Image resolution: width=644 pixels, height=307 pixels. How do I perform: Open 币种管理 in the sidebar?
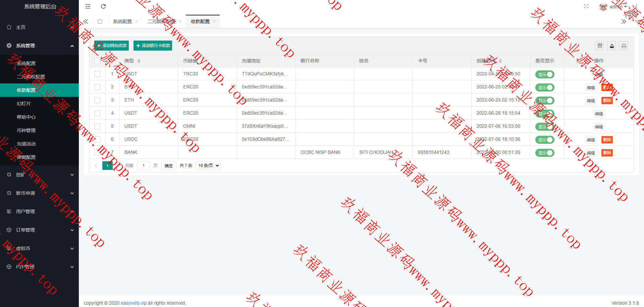26,130
